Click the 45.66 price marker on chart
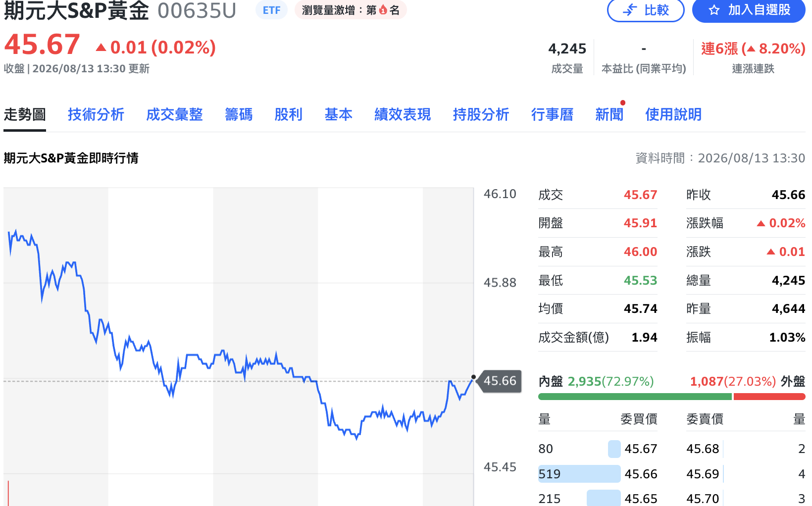 (x=500, y=381)
